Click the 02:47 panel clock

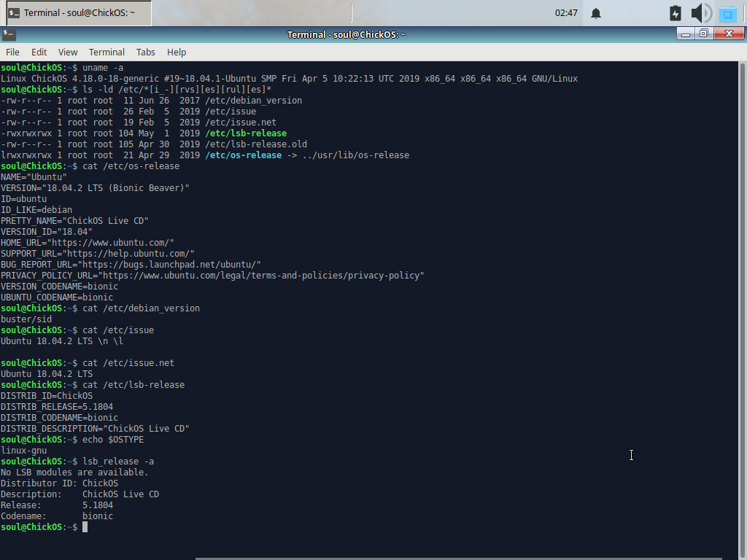click(x=566, y=13)
